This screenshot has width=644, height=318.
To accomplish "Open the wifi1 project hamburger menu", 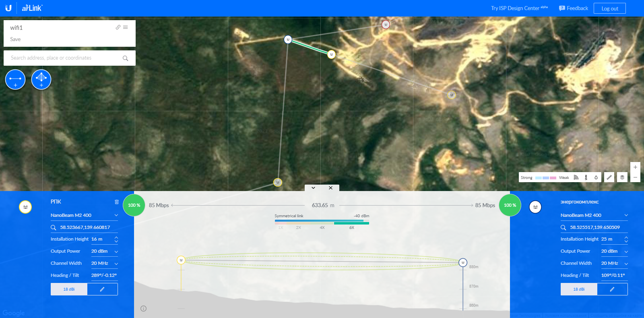I will [x=126, y=27].
